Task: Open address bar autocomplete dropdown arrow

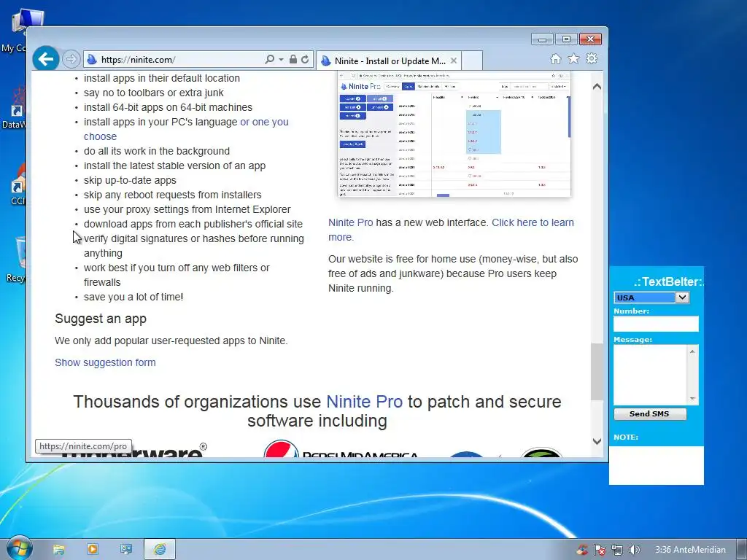Action: pyautogui.click(x=281, y=60)
